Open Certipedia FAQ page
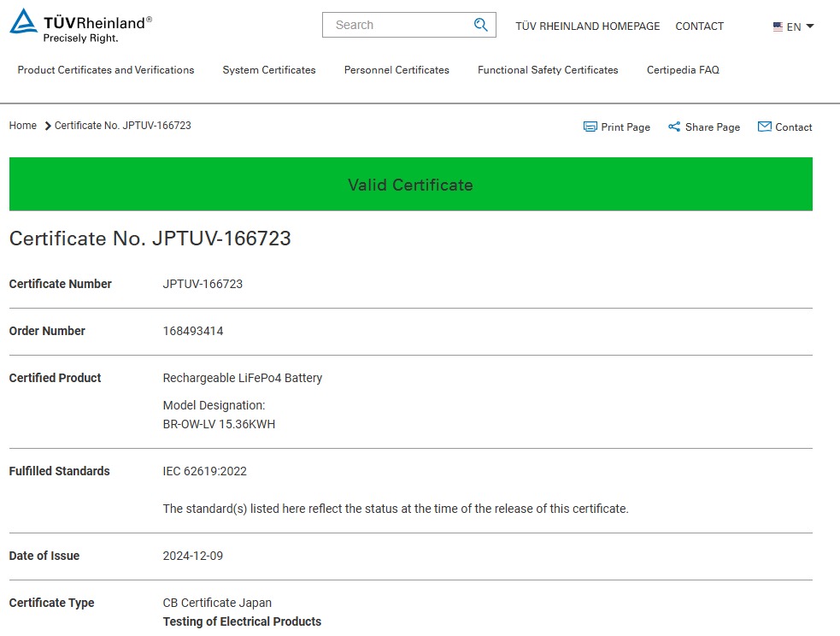Screen dimensions: 840x636 coord(683,70)
